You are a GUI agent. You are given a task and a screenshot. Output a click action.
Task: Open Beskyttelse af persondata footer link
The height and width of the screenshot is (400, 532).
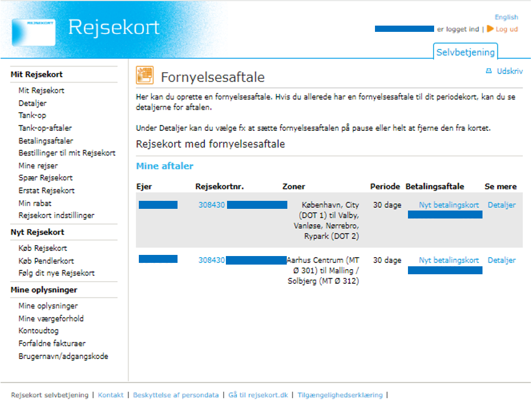(x=175, y=395)
